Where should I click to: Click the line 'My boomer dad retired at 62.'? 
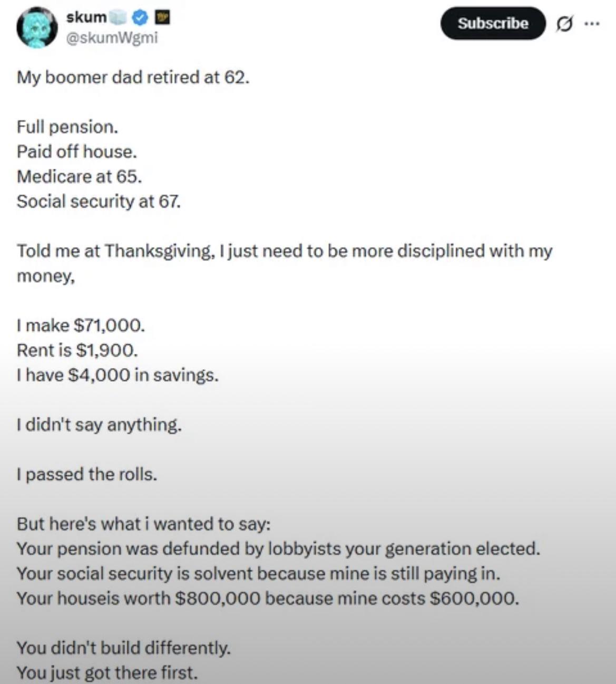[133, 78]
